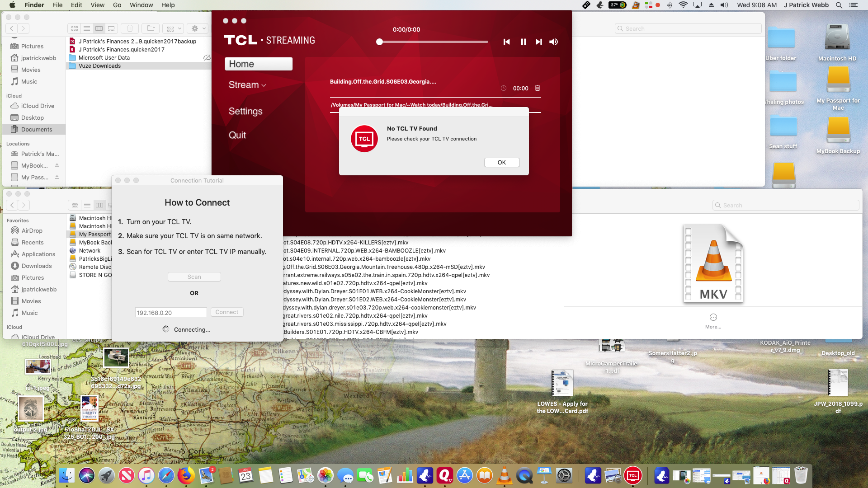Open the TCL app icon in Dock
The image size is (868, 488).
pyautogui.click(x=632, y=475)
